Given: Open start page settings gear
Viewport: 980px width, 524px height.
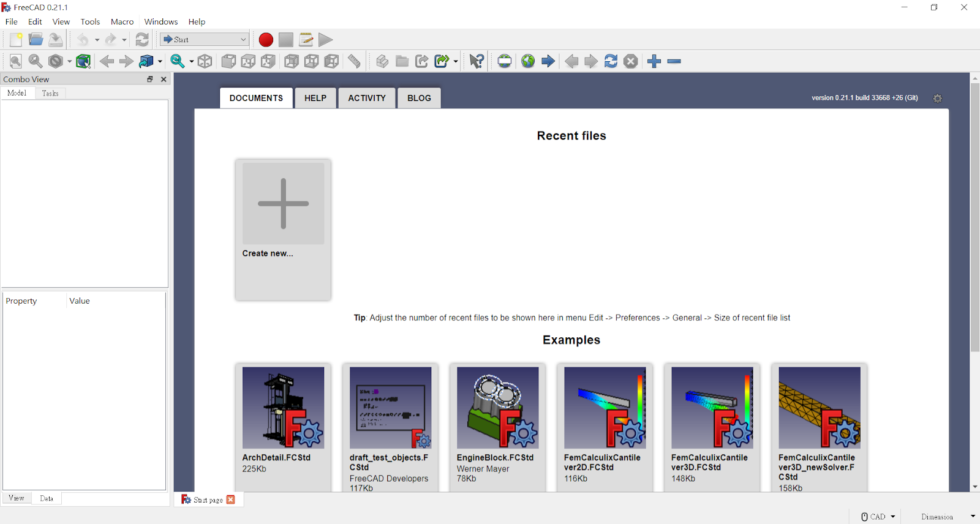Looking at the screenshot, I should [x=937, y=98].
